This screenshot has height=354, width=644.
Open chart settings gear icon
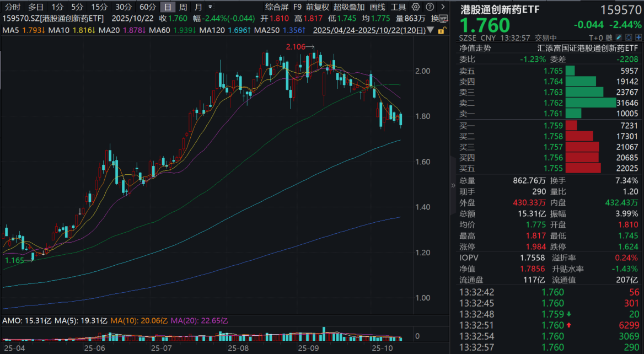click(415, 7)
